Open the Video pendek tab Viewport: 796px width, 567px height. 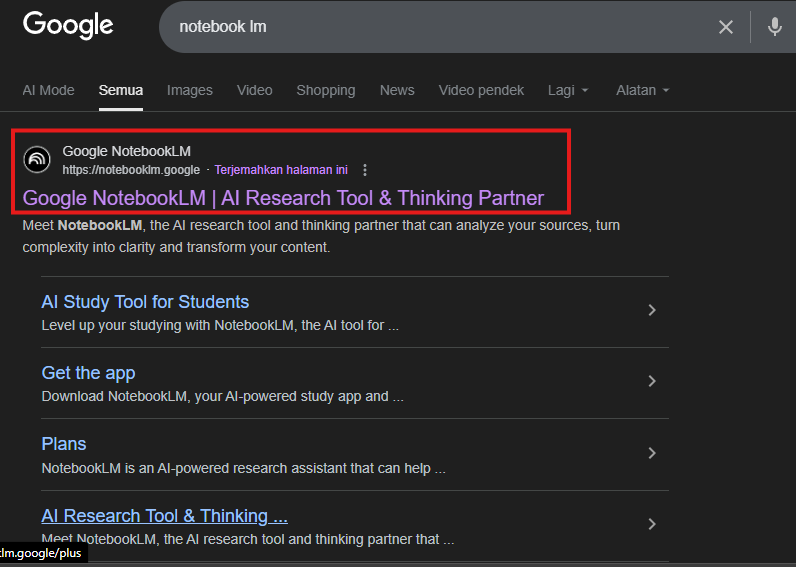481,90
